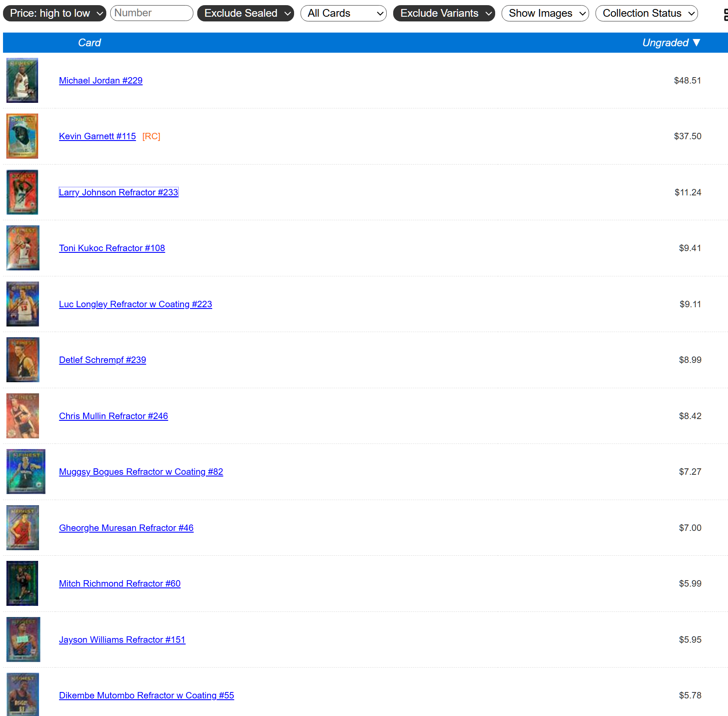Click the Gheorghe Muresan card thumbnail
Viewport: 728px width, 716px height.
23,527
